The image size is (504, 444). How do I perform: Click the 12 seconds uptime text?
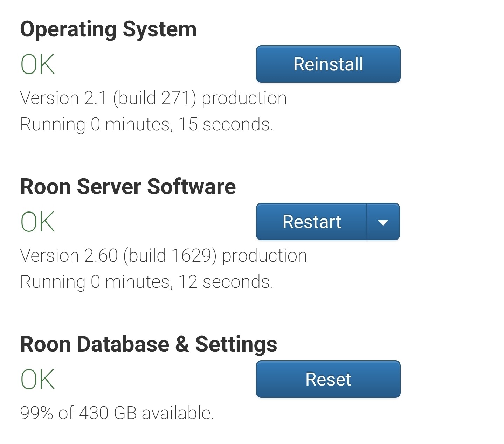click(x=226, y=282)
